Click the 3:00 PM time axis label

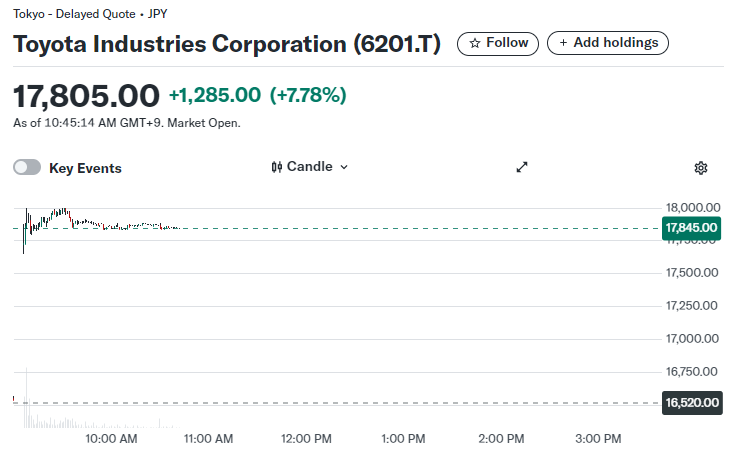point(598,438)
